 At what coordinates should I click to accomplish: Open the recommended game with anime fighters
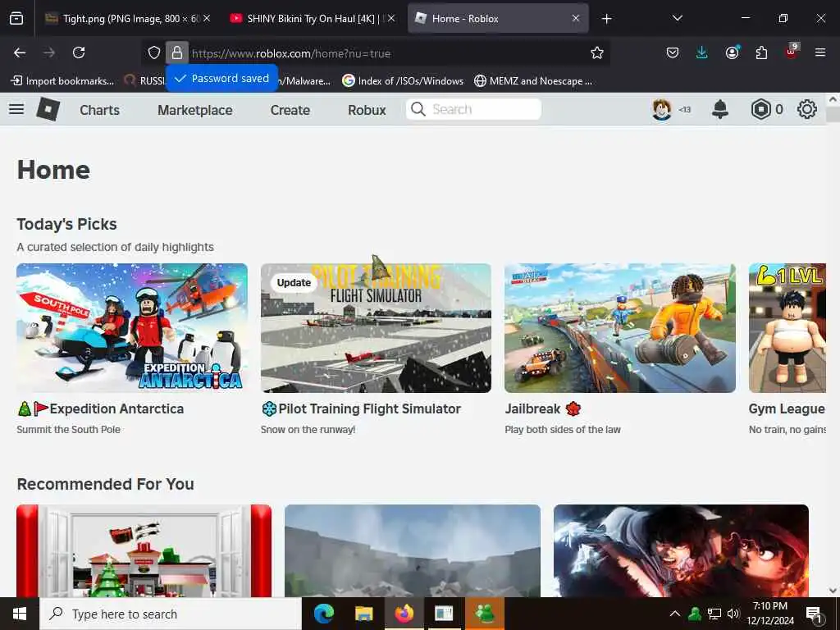point(681,550)
